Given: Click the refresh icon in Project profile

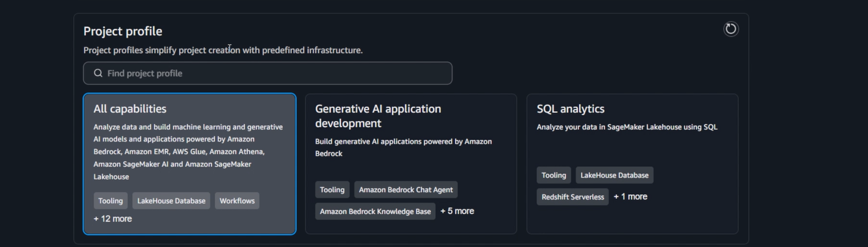Looking at the screenshot, I should coord(731,29).
